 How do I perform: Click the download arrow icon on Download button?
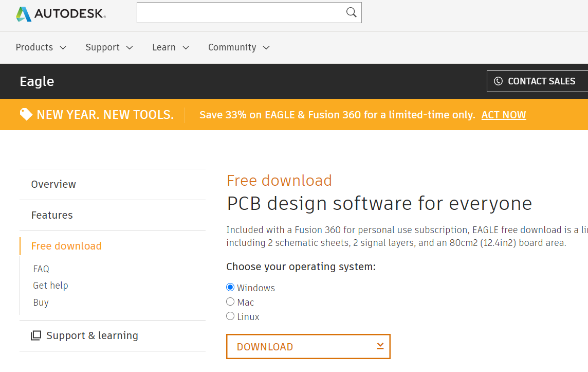pos(380,346)
